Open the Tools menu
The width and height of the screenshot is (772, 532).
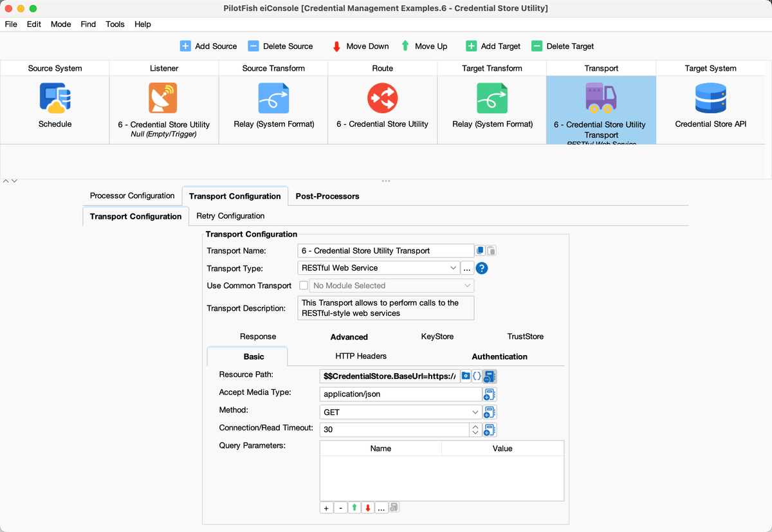115,24
